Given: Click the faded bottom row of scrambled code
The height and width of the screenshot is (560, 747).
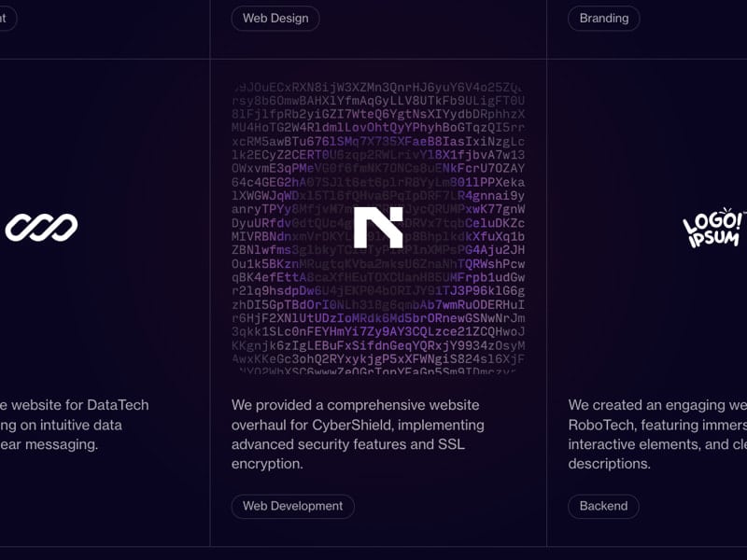Looking at the screenshot, I should (378, 371).
